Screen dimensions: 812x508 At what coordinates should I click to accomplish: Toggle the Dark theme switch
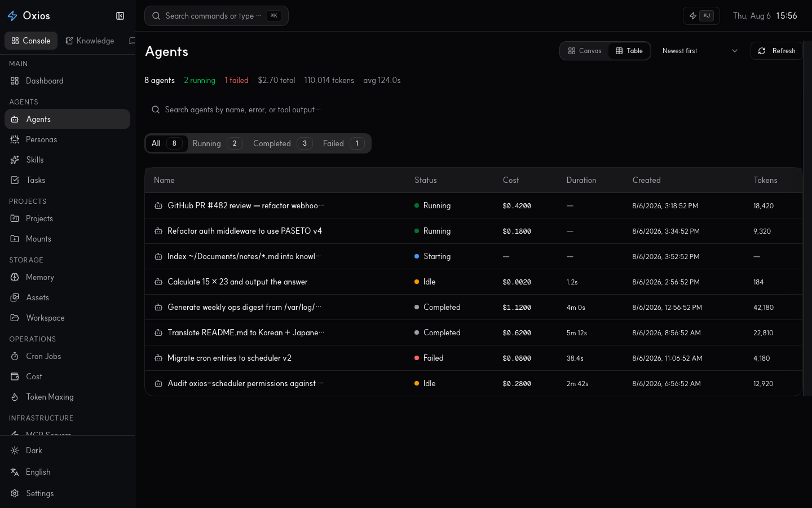tap(68, 450)
